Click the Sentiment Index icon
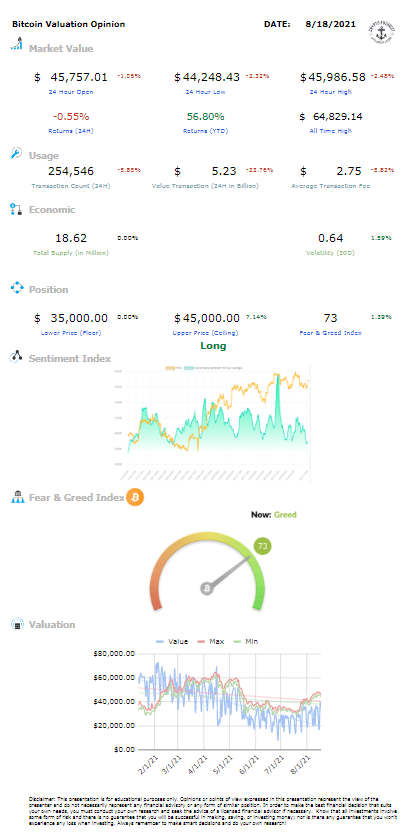Image resolution: width=415 pixels, height=838 pixels. click(17, 357)
